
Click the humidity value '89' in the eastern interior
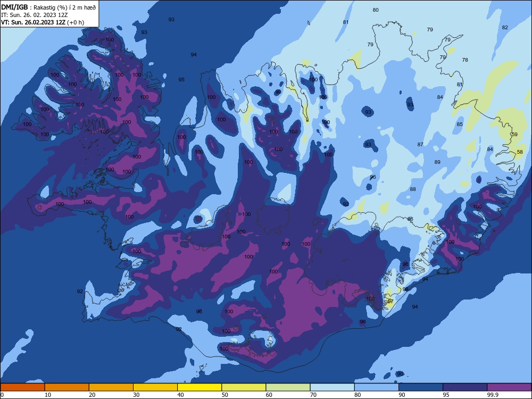[x=437, y=162]
